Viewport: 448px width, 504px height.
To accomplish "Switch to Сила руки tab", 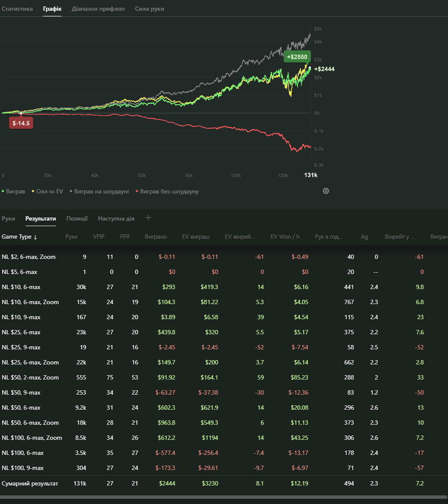I will (x=149, y=9).
